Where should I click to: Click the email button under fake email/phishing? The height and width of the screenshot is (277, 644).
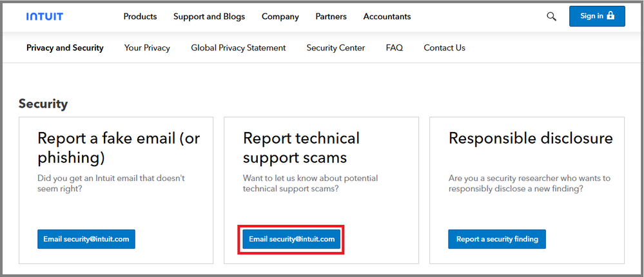pyautogui.click(x=86, y=239)
